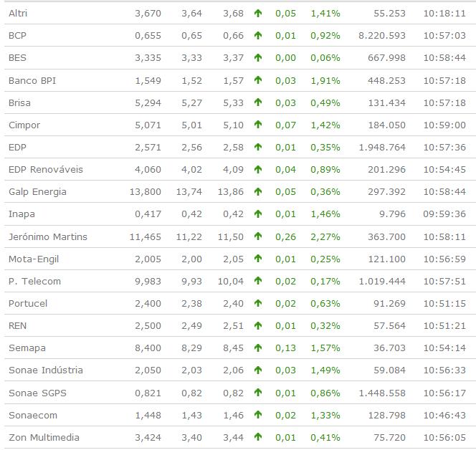This screenshot has width=476, height=450.
Task: Click Jerónimo Martins percent change 2,27%
Action: click(325, 236)
